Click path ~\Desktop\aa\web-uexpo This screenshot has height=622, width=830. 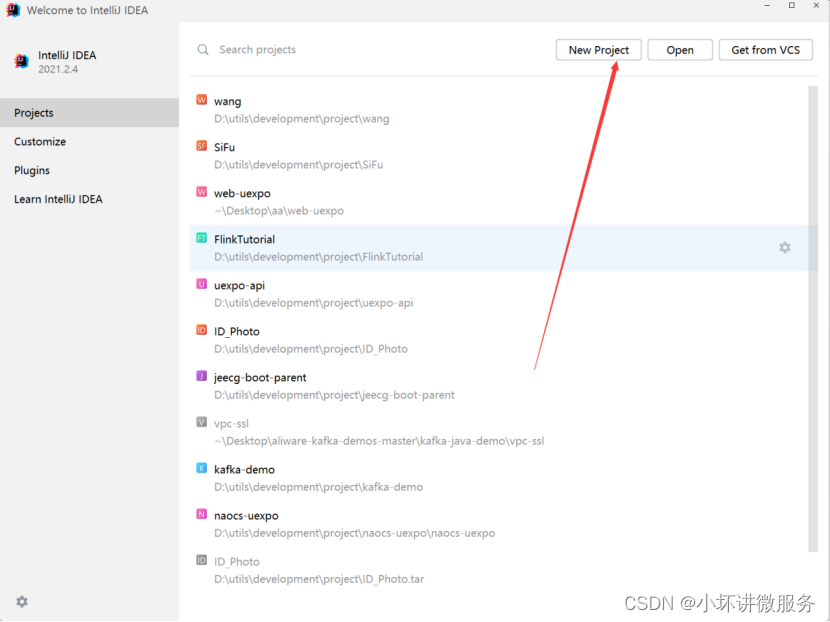click(279, 211)
